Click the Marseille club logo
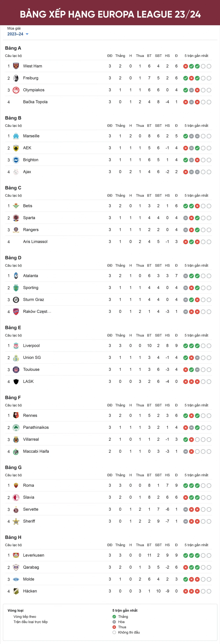The image size is (220, 644). tap(16, 136)
